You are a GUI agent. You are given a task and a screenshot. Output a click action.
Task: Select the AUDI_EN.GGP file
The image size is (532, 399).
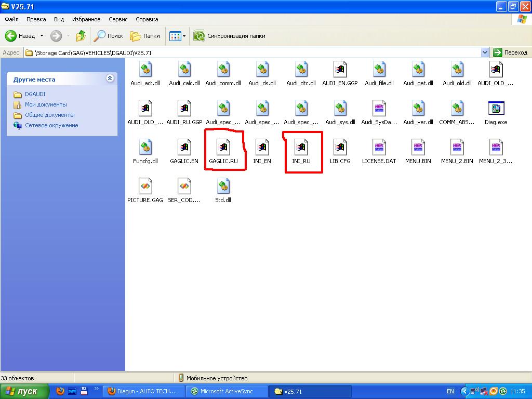click(x=340, y=74)
